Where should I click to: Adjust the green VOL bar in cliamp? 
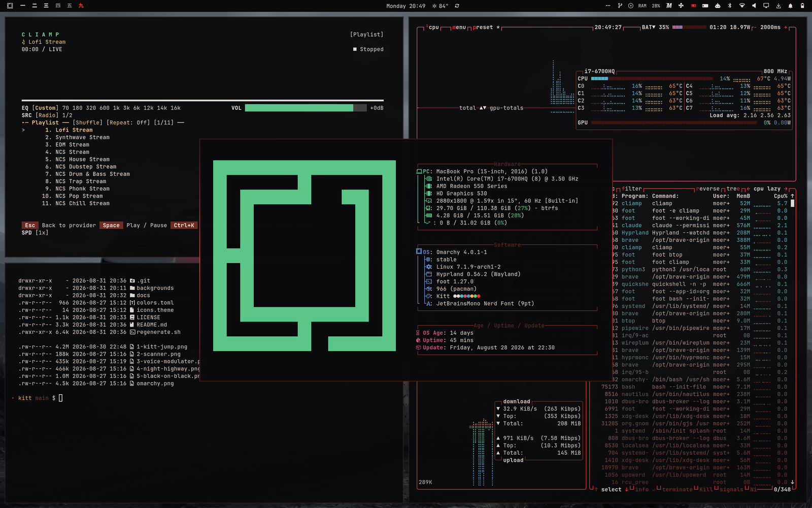pos(306,108)
